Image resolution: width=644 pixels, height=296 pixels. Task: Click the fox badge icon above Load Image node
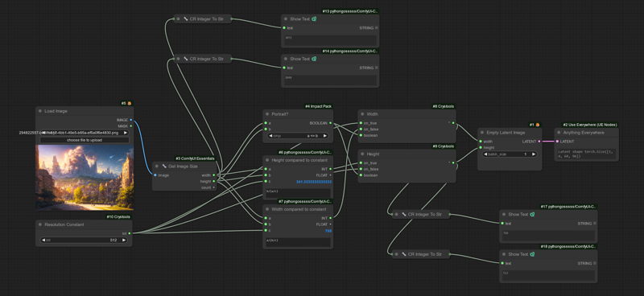coord(130,103)
